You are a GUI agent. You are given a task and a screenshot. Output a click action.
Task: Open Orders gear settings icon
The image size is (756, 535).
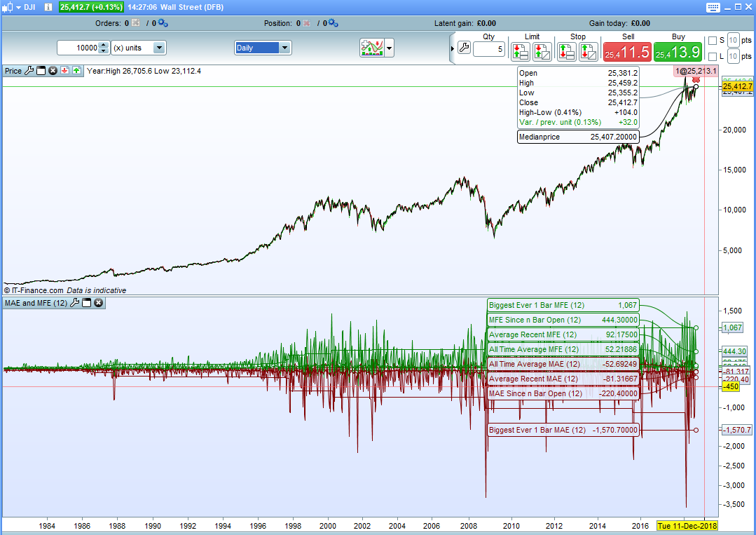click(x=163, y=23)
